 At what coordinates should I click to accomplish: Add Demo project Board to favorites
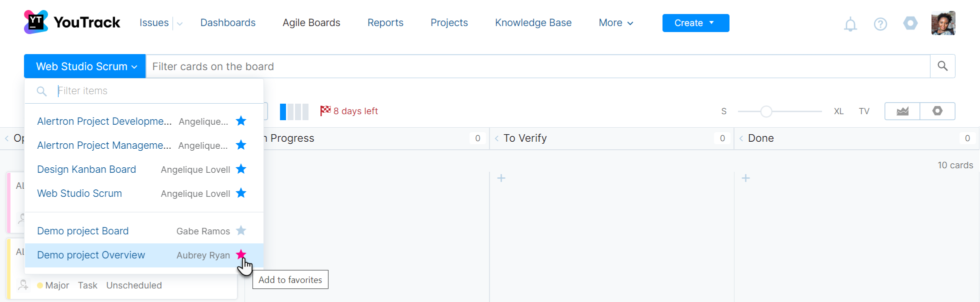241,231
